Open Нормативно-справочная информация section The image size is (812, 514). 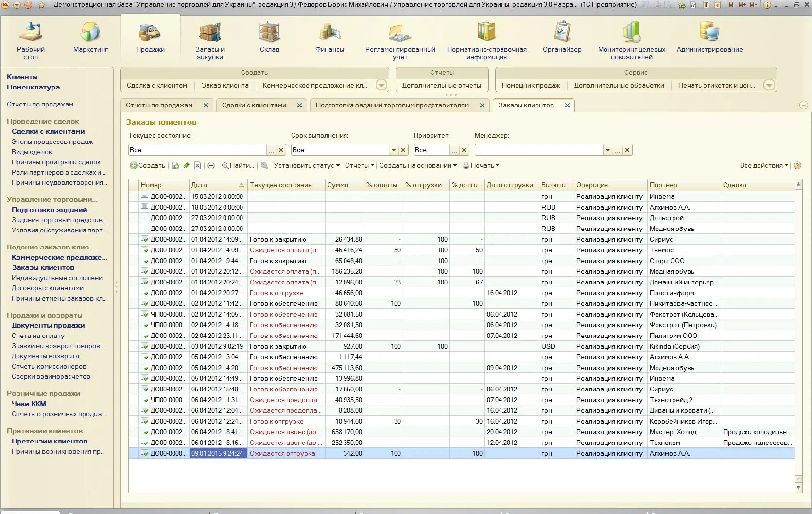pyautogui.click(x=487, y=41)
